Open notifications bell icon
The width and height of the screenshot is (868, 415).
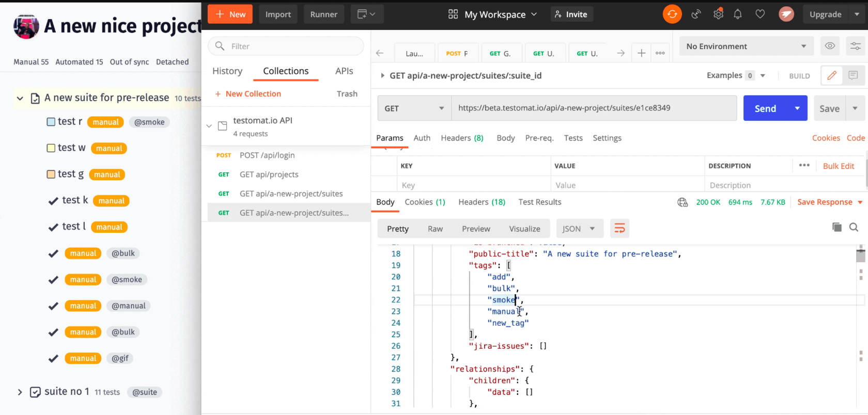pos(738,14)
